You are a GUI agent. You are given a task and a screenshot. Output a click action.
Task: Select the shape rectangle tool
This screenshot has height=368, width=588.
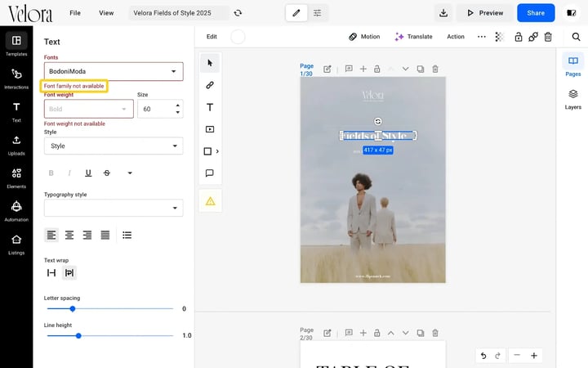(207, 151)
